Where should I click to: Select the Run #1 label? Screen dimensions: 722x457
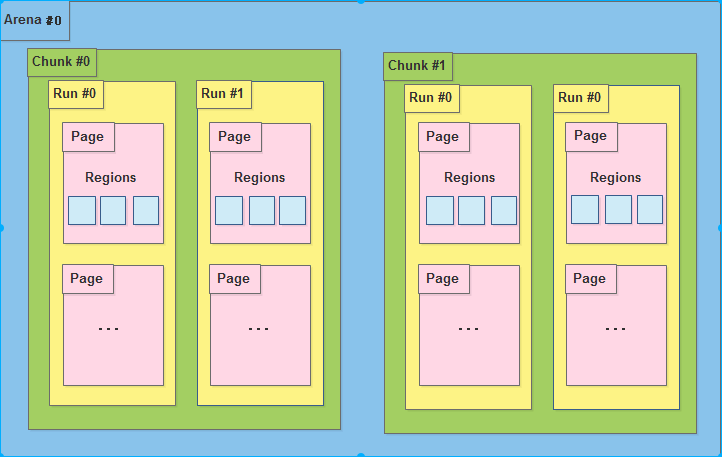tap(224, 94)
